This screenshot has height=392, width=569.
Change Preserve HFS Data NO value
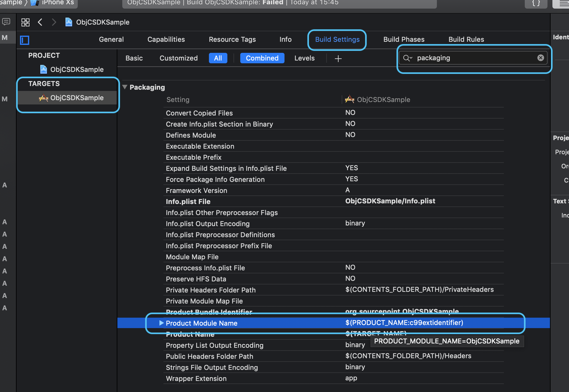(x=350, y=278)
